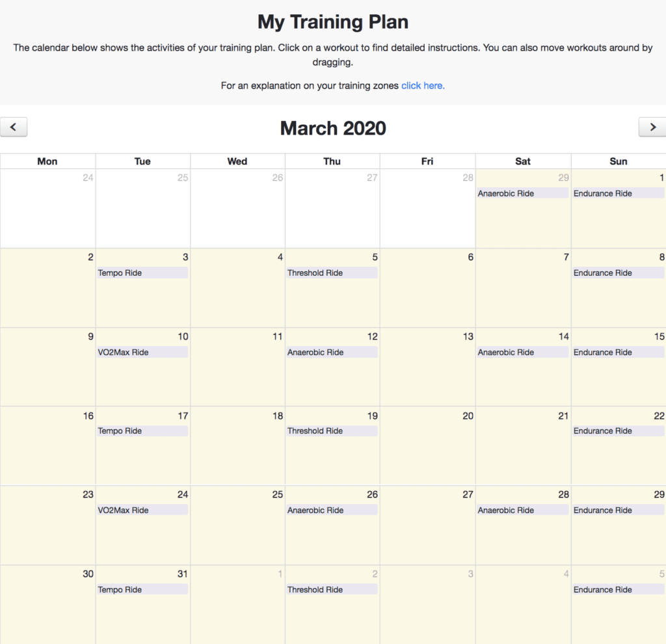Open the Tempo Ride on March 31
The width and height of the screenshot is (666, 644).
coord(142,589)
